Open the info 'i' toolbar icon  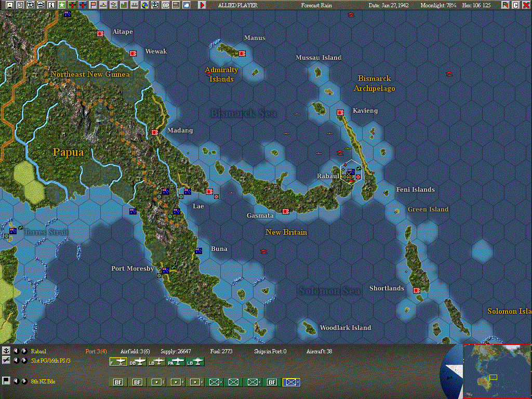tap(51, 5)
